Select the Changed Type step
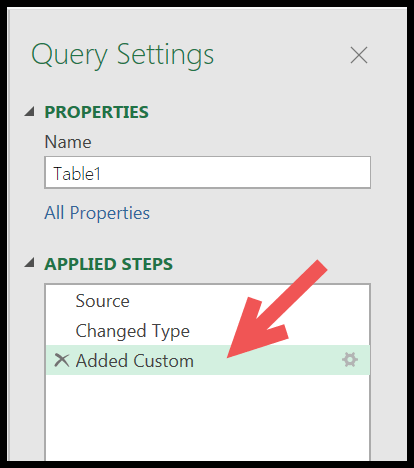414x468 pixels. (207, 331)
